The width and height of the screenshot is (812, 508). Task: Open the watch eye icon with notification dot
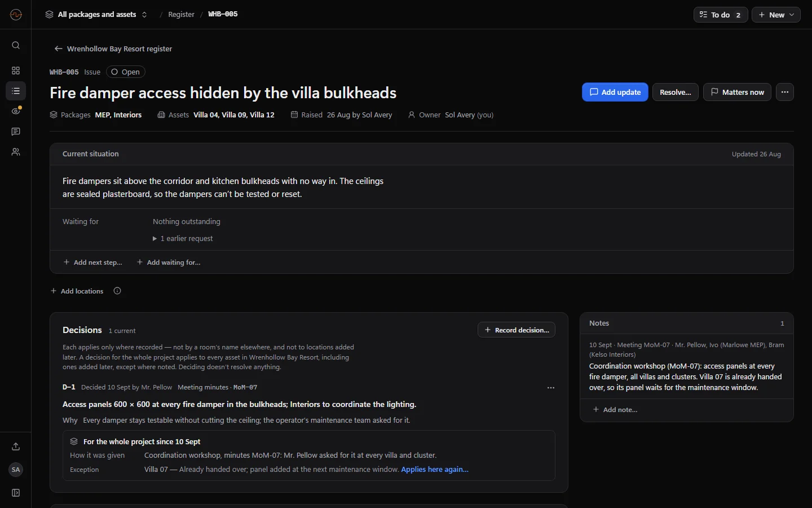pyautogui.click(x=16, y=111)
